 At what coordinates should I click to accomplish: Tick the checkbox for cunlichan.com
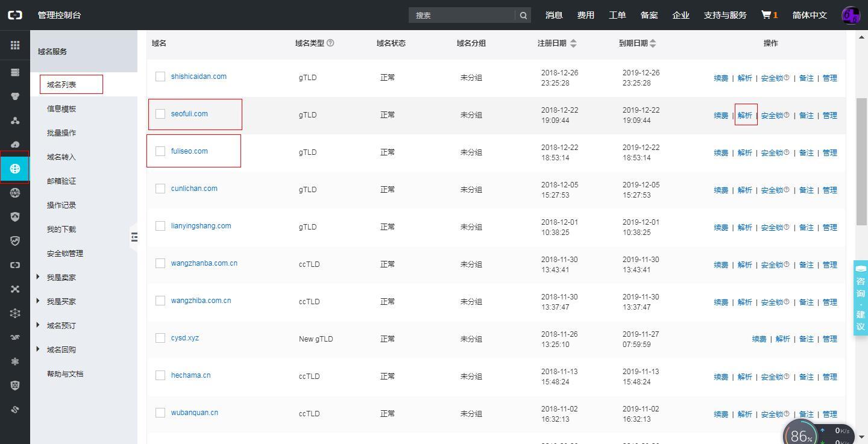point(160,189)
